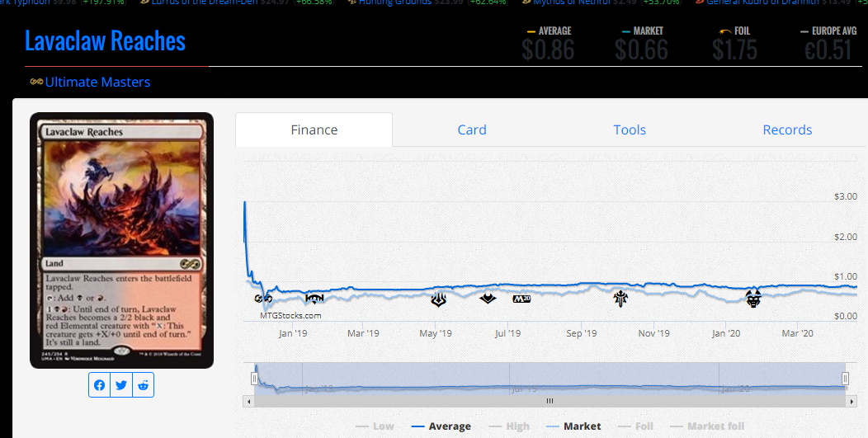
Task: Share card on Reddit
Action: (143, 385)
